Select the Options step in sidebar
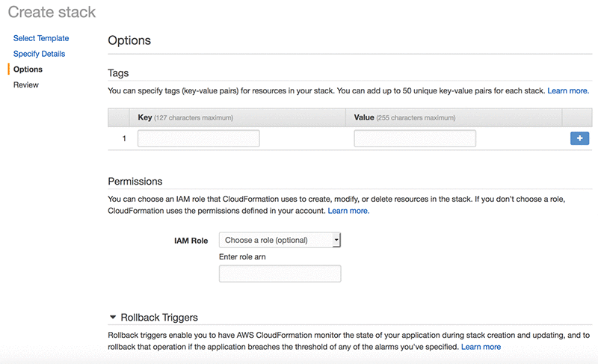The height and width of the screenshot is (364, 598). pos(28,70)
